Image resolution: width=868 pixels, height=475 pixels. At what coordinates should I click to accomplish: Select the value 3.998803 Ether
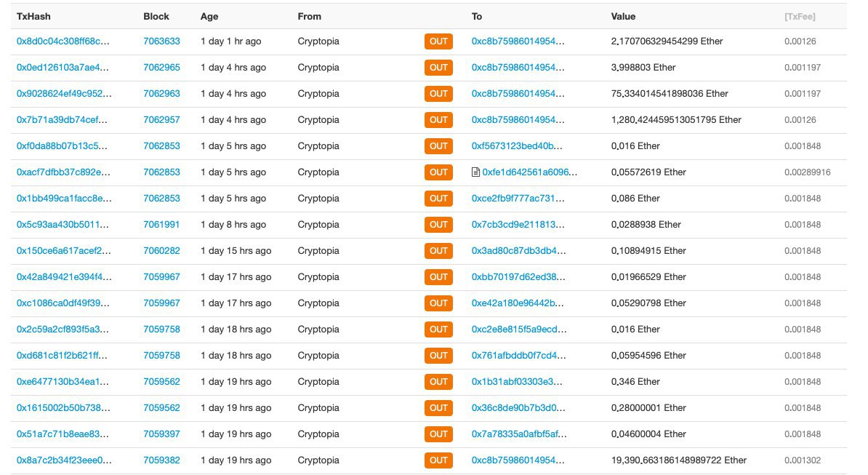click(643, 68)
